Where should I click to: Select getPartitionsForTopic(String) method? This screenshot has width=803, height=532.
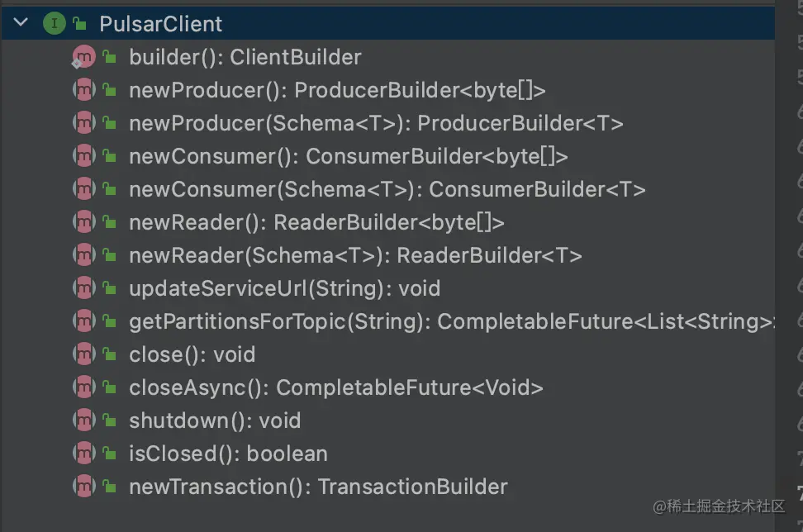(x=450, y=321)
